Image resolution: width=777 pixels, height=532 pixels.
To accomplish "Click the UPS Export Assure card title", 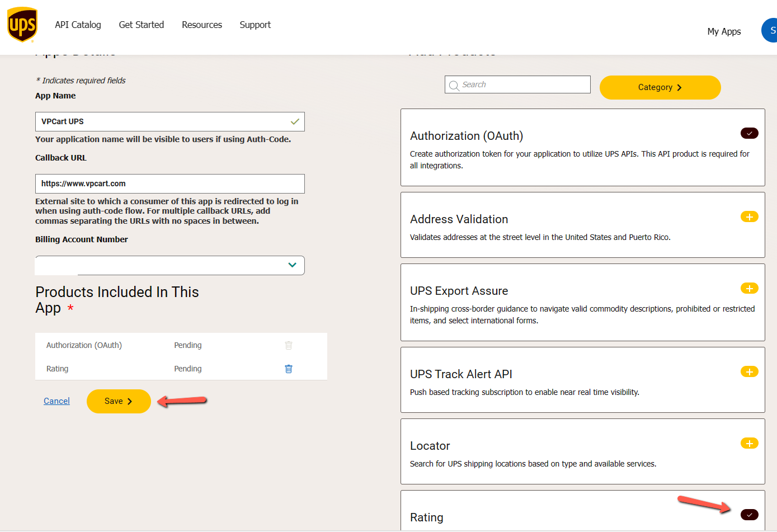I will 459,291.
